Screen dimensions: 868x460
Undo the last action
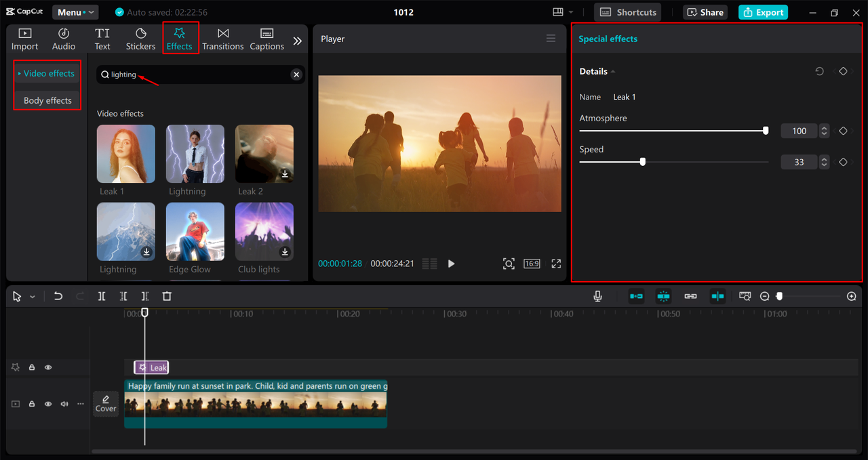pos(58,296)
